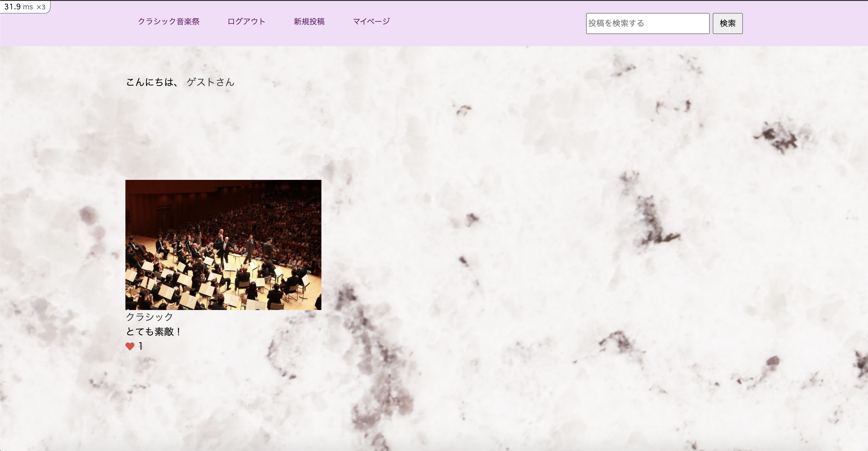Screen dimensions: 868x451
Task: Click the とても素敵! post caption
Action: [x=154, y=332]
